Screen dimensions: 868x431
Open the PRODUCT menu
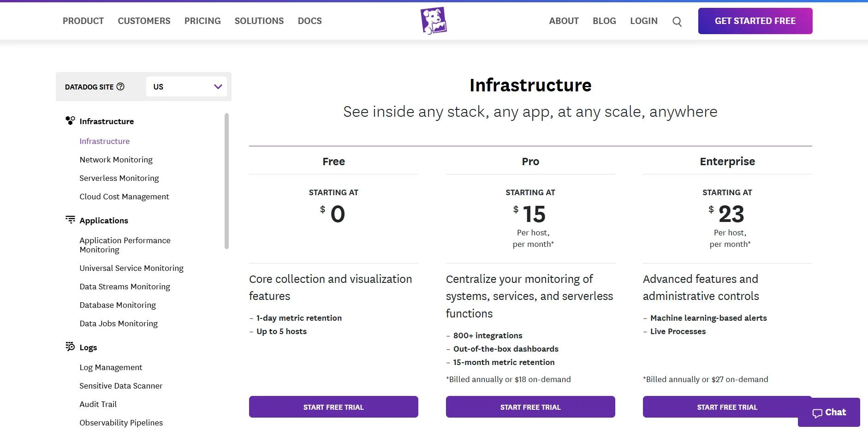point(83,21)
